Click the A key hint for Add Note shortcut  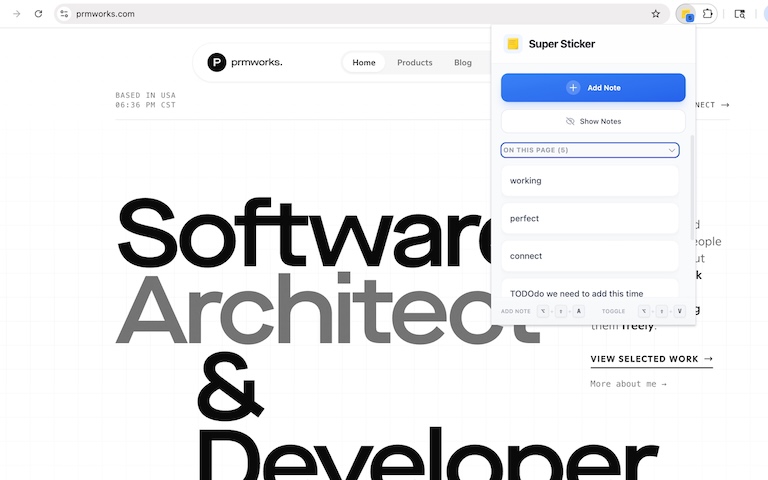click(578, 311)
